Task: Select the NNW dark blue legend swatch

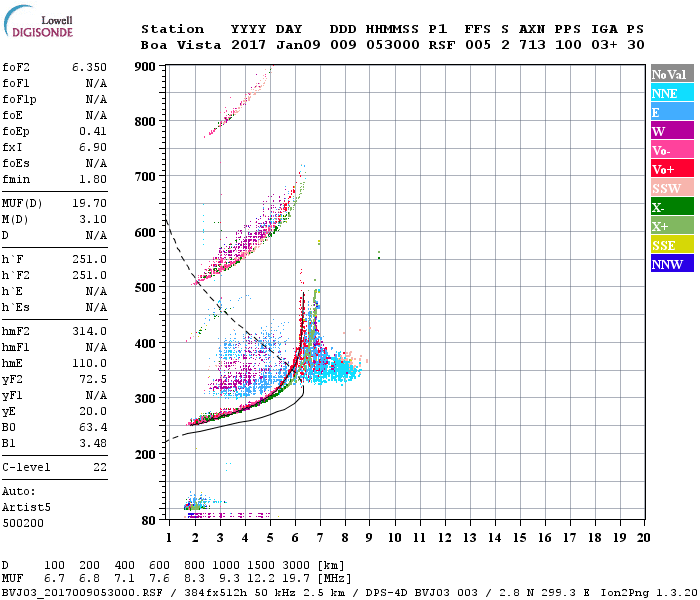Action: click(x=672, y=264)
